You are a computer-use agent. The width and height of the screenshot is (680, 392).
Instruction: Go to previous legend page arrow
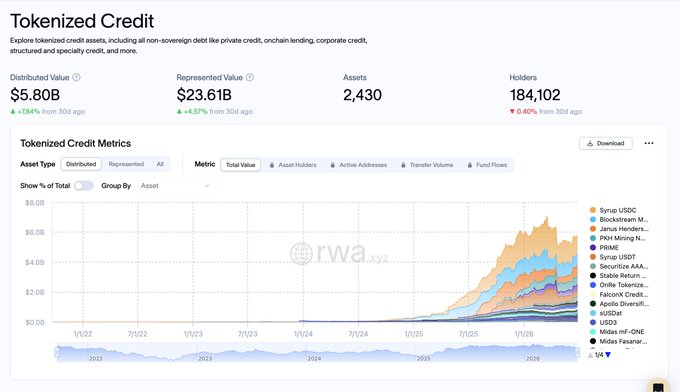tap(590, 355)
